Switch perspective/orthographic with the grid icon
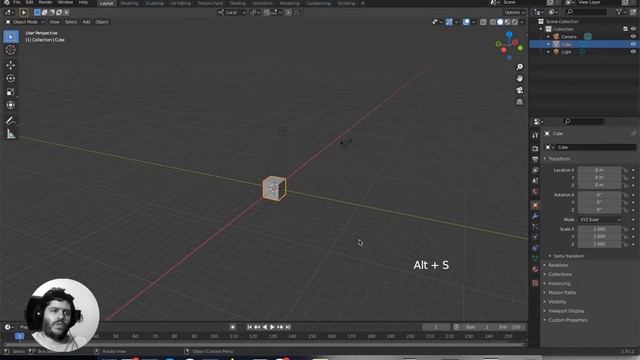This screenshot has height=360, width=640. 520,102
